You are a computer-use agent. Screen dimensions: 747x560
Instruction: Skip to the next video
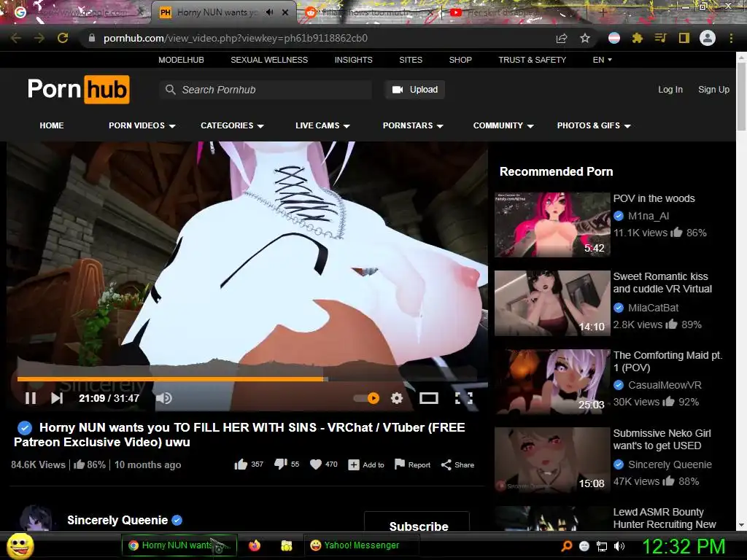tap(57, 398)
